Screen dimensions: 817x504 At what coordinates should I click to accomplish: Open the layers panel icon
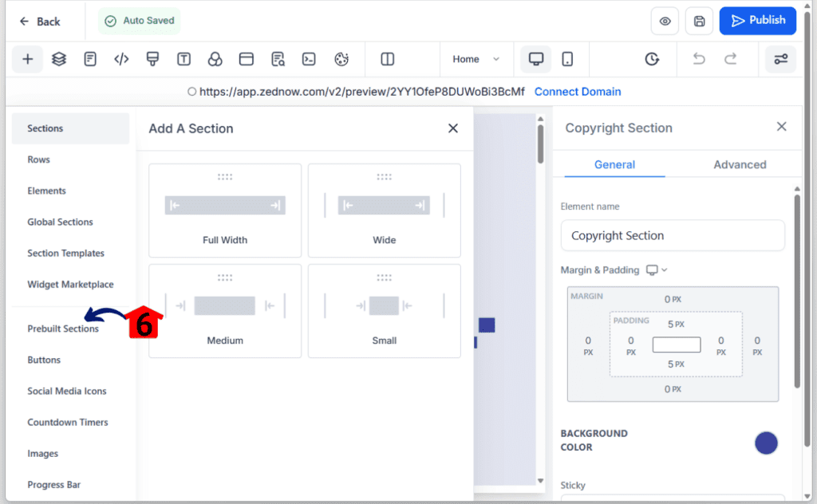[58, 59]
